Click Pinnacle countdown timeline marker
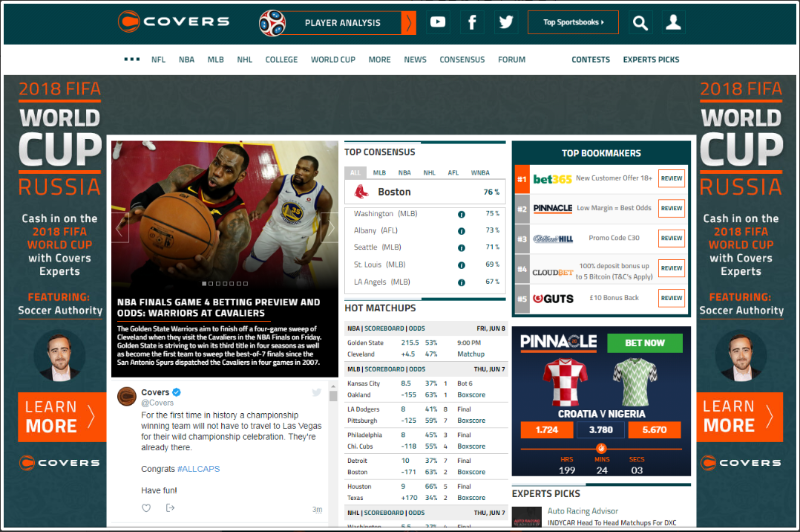The image size is (800, 532). 601,448
